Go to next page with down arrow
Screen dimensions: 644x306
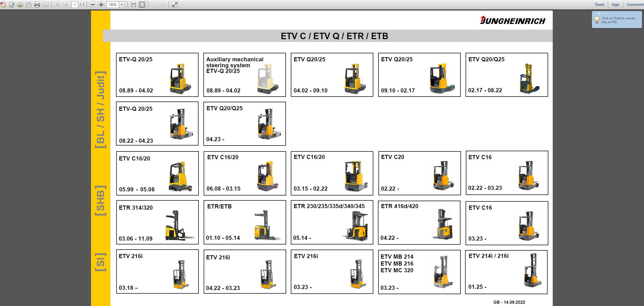coord(66,5)
